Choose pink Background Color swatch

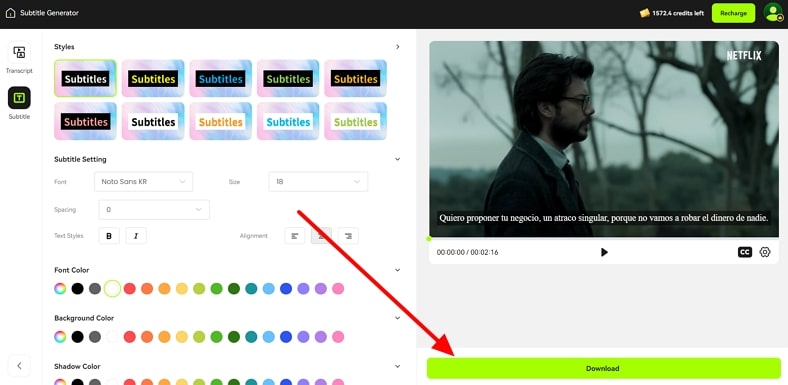coord(338,337)
